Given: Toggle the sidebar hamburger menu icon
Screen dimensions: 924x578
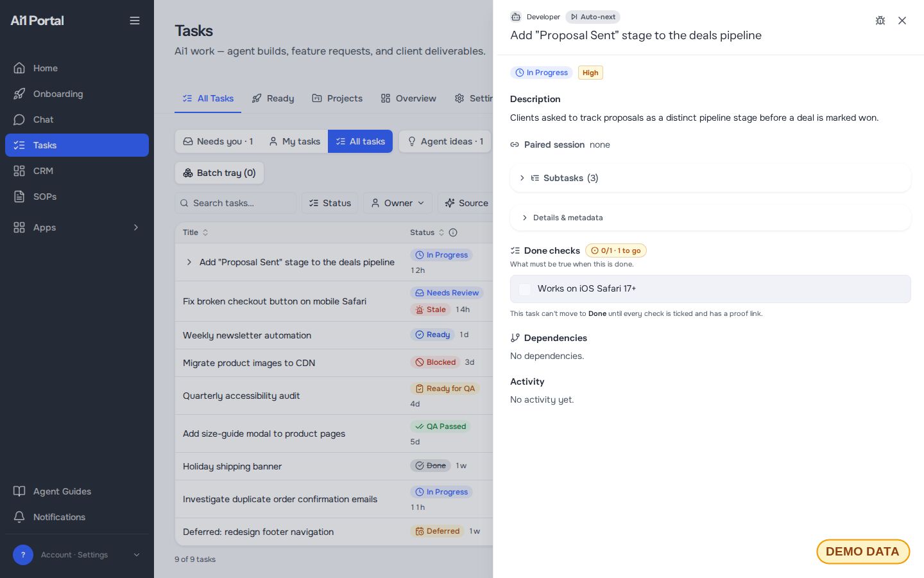Looking at the screenshot, I should [135, 21].
